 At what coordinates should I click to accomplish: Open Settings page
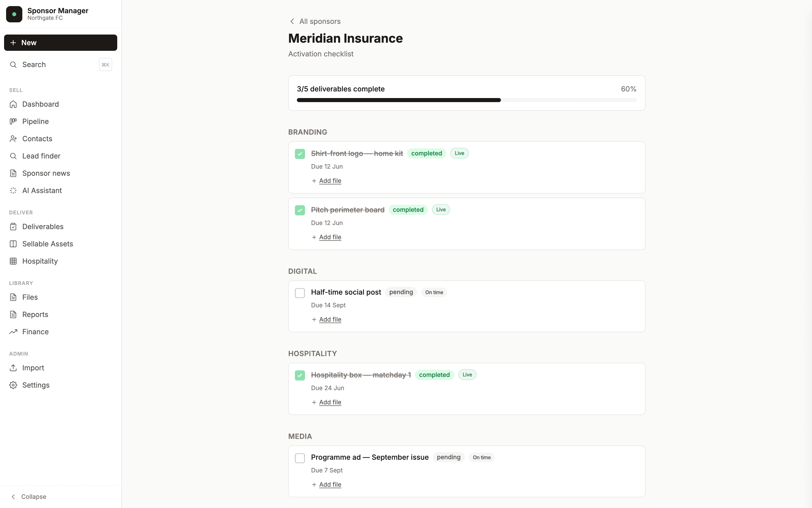click(x=61, y=385)
